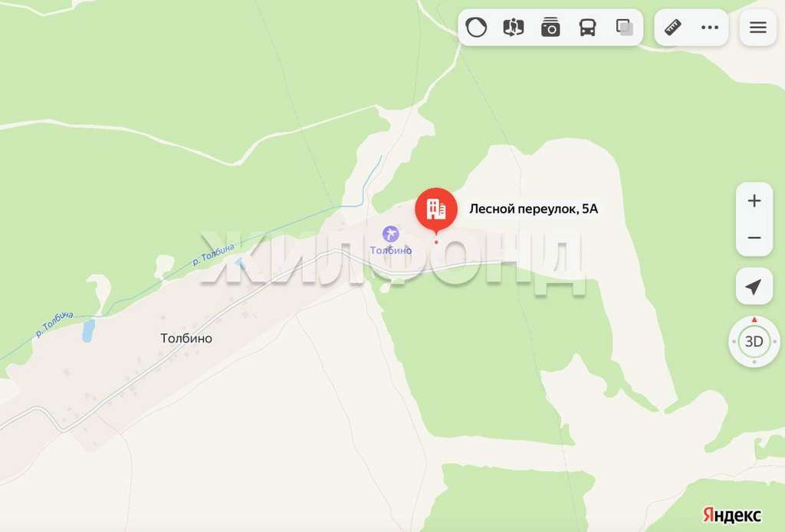Open Лесной переулок, 5А address label

(x=534, y=209)
